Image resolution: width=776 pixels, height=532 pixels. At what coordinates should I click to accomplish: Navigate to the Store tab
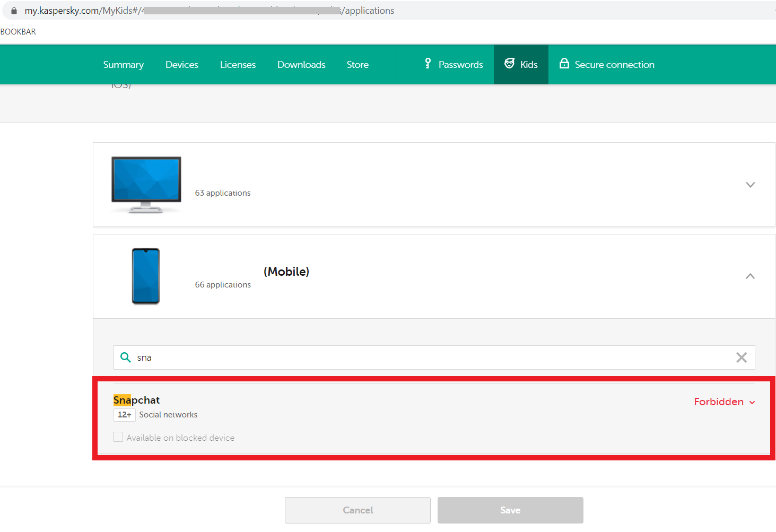358,65
